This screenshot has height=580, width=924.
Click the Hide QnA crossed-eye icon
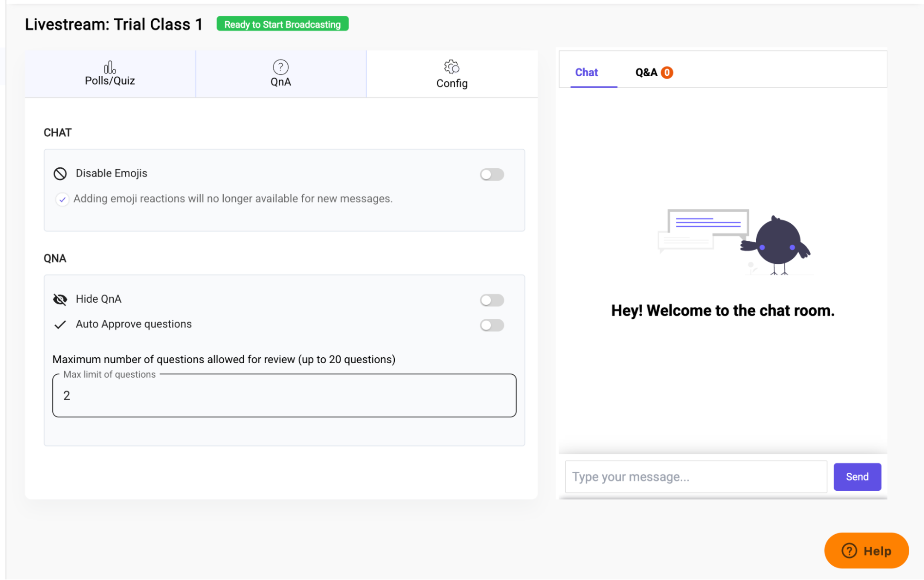coord(60,299)
